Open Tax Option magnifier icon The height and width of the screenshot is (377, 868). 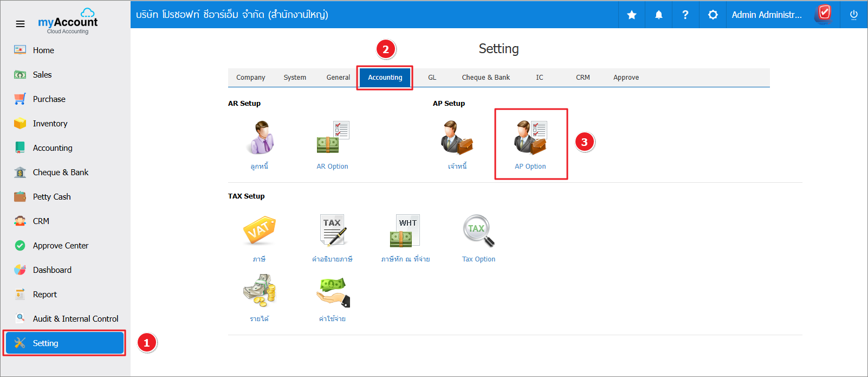point(478,231)
